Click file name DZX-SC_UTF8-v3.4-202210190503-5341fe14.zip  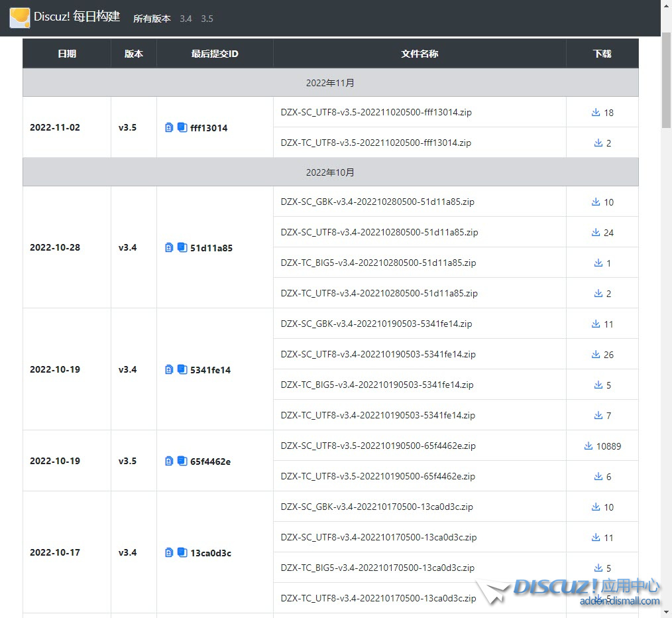point(378,354)
